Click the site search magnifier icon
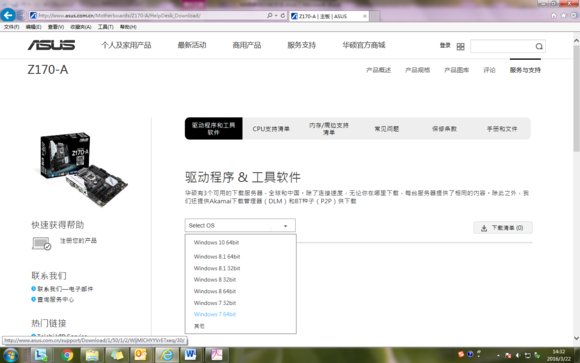This screenshot has width=580, height=363. point(539,46)
